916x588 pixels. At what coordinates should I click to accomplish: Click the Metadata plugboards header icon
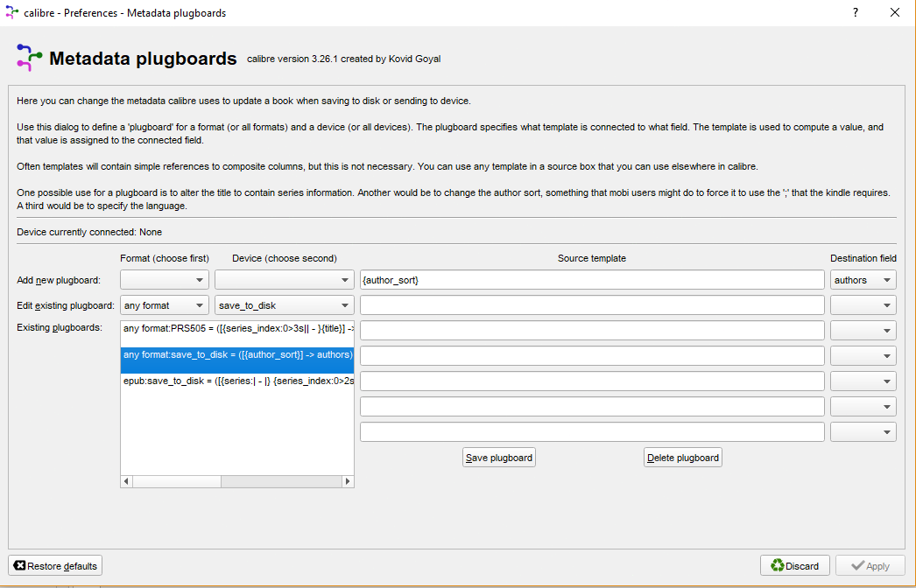point(29,58)
